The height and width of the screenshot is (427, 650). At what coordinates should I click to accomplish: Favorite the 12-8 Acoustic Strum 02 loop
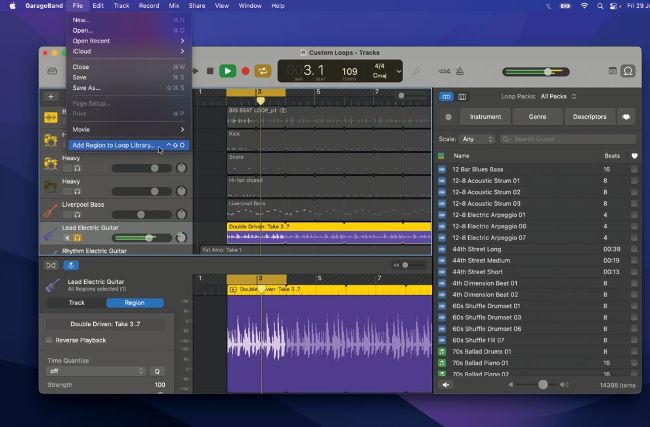pos(634,192)
